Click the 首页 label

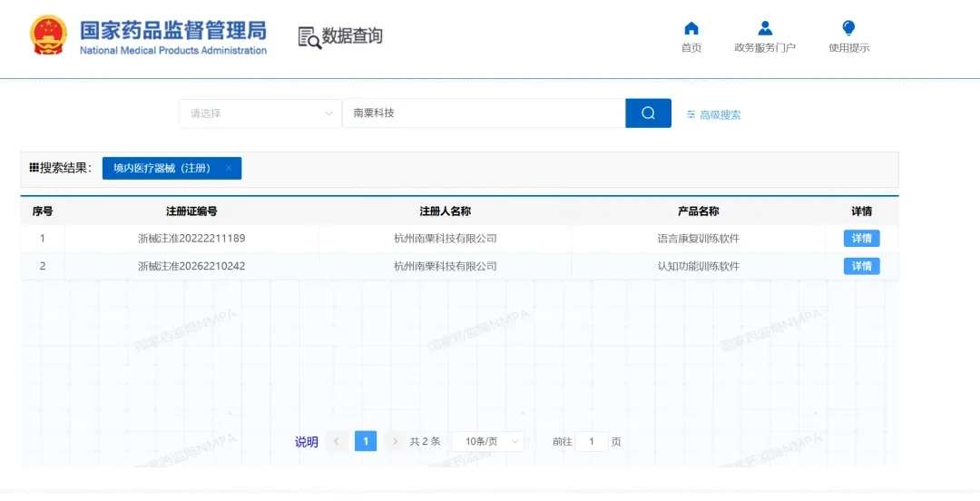[691, 48]
